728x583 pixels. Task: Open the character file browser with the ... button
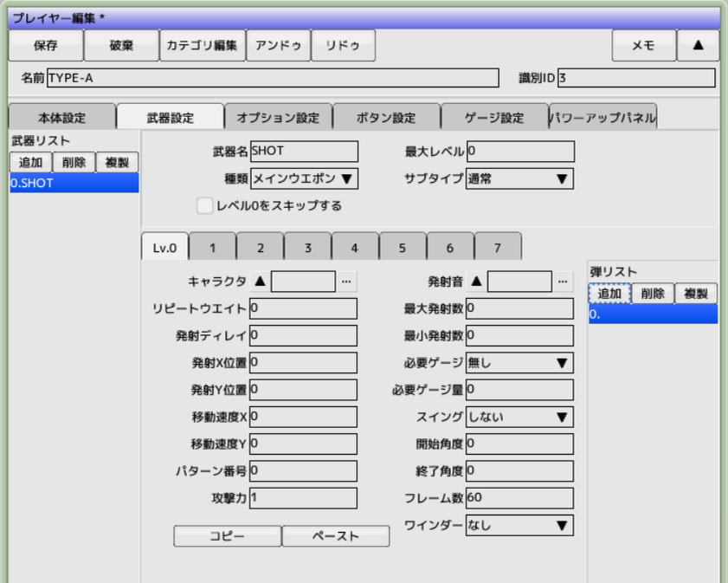pyautogui.click(x=346, y=282)
